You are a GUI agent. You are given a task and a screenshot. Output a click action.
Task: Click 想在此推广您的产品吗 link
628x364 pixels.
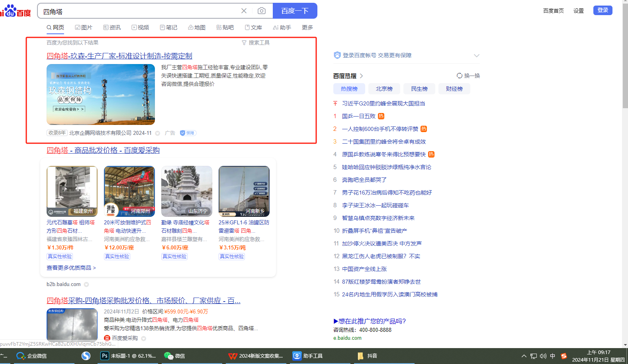pos(370,321)
